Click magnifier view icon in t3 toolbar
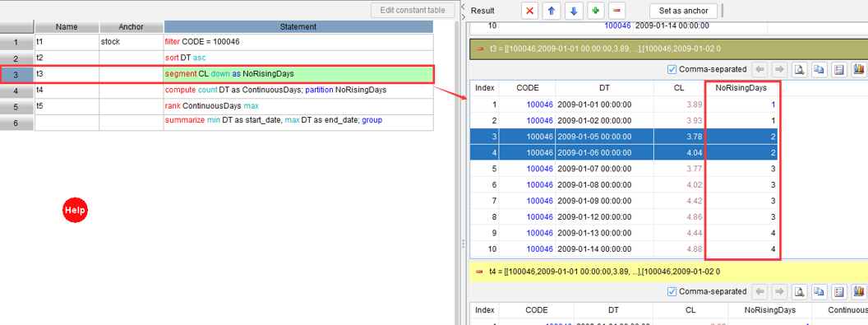This screenshot has height=325, width=868. pos(799,69)
